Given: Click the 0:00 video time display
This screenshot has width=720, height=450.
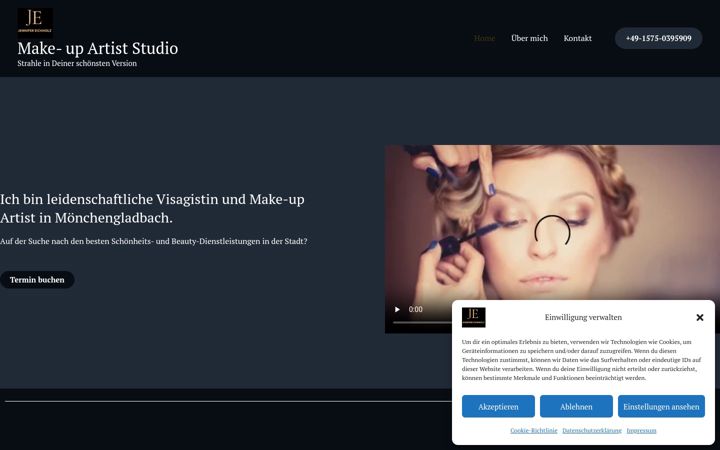Looking at the screenshot, I should click(x=416, y=309).
